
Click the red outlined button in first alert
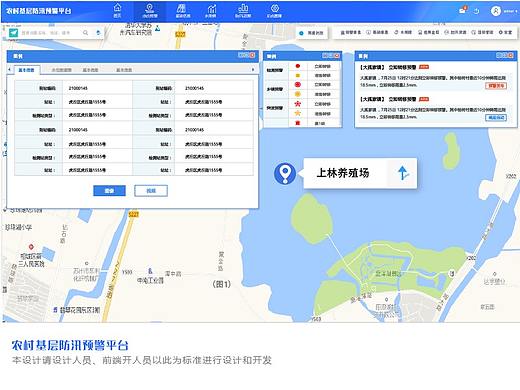tap(496, 86)
